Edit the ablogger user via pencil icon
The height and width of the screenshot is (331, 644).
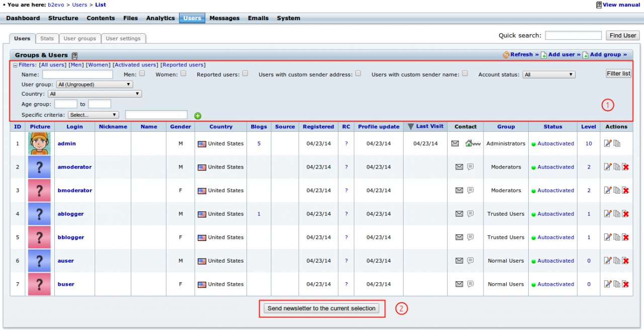pyautogui.click(x=608, y=214)
